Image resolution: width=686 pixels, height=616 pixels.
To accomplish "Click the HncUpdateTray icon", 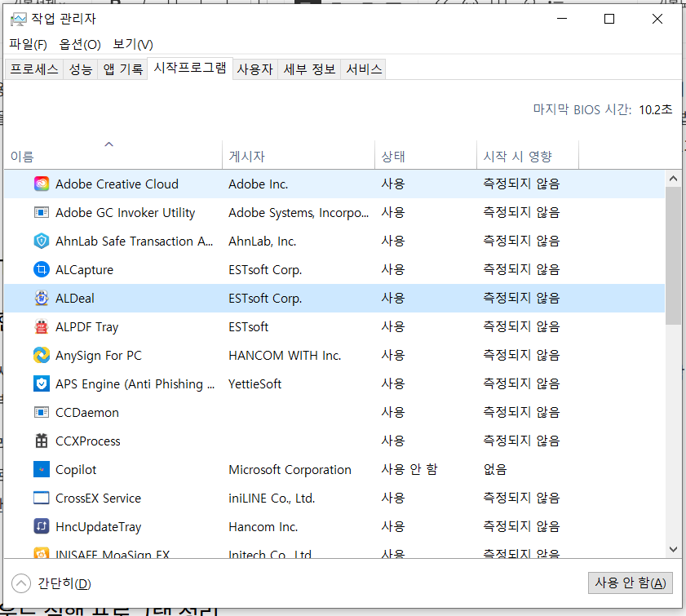I will [42, 526].
